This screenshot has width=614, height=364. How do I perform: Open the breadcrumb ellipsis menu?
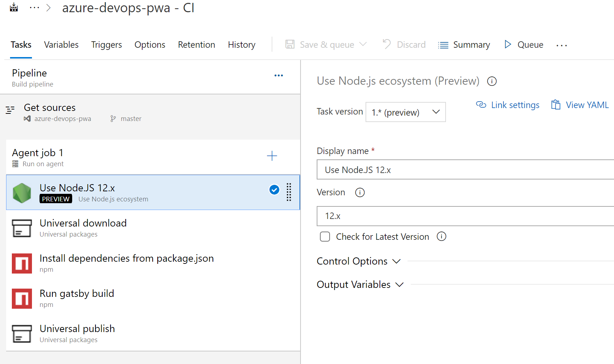[34, 8]
